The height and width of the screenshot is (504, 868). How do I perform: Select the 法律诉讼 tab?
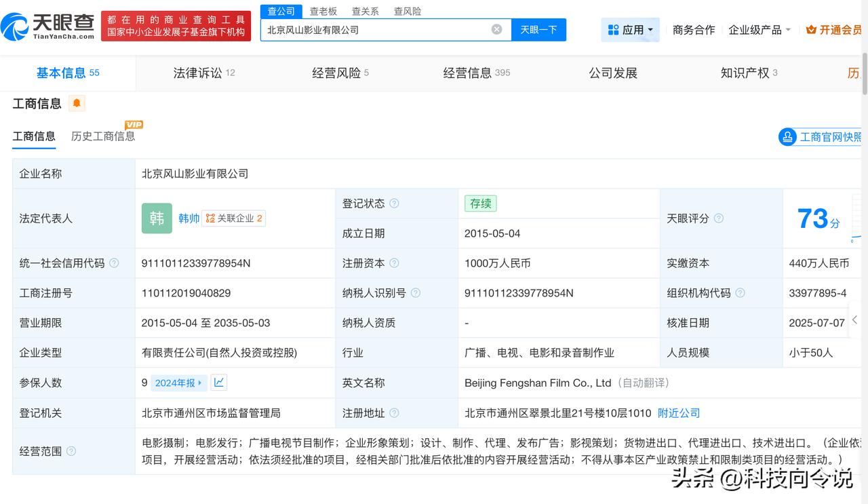pos(204,73)
